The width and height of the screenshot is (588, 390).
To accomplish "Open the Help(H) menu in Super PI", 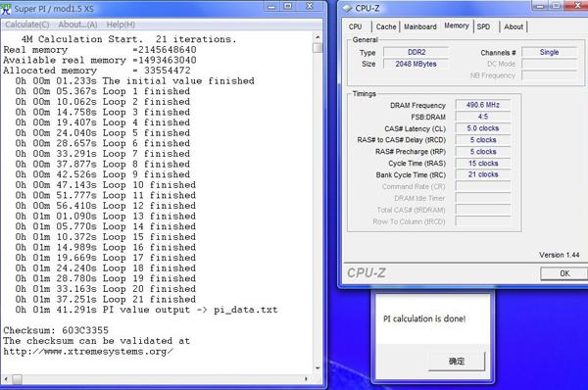I will (x=121, y=24).
